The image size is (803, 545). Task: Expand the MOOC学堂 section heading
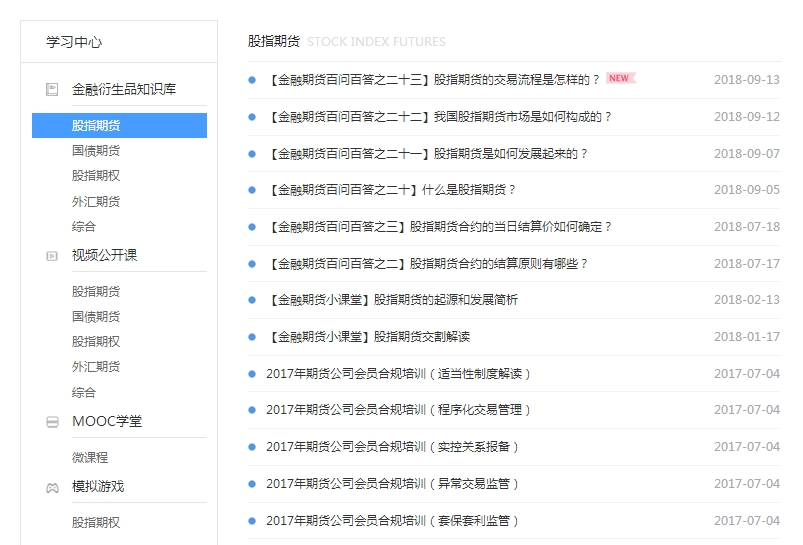107,421
